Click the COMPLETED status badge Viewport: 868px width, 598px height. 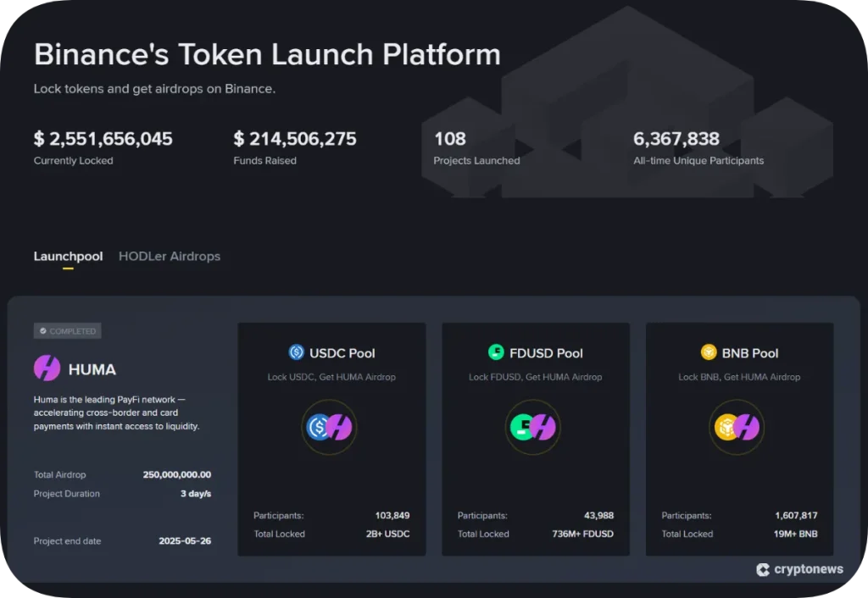(x=68, y=331)
